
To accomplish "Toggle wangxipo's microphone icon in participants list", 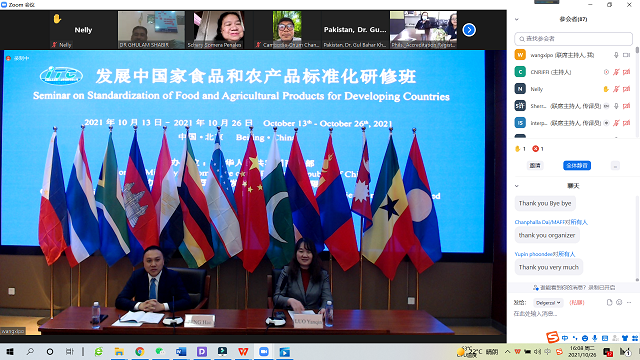I will pyautogui.click(x=616, y=55).
